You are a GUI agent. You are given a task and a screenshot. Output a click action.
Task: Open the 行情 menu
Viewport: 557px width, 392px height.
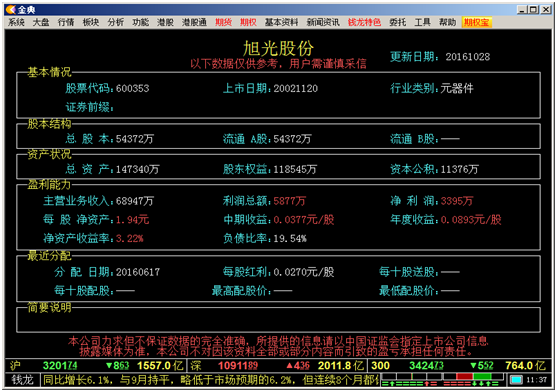click(66, 22)
